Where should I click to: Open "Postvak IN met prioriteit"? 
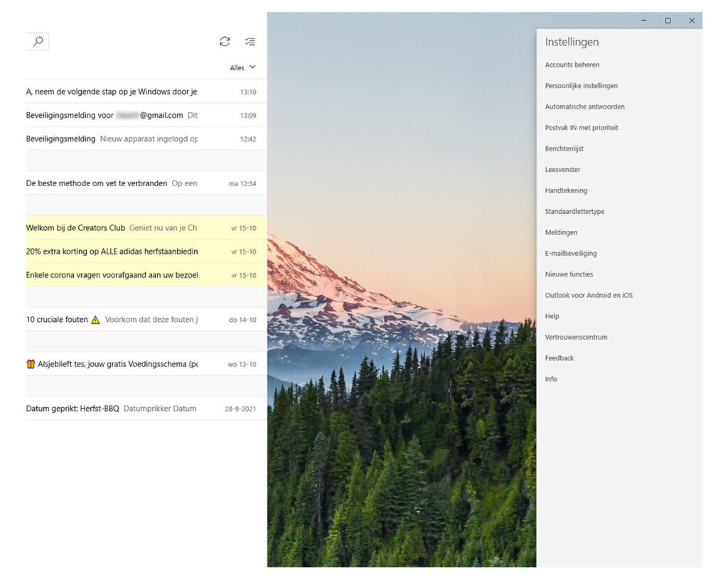click(x=582, y=127)
